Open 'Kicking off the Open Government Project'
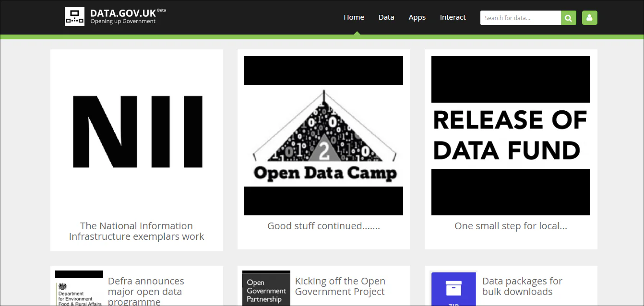The width and height of the screenshot is (644, 306). (x=340, y=286)
